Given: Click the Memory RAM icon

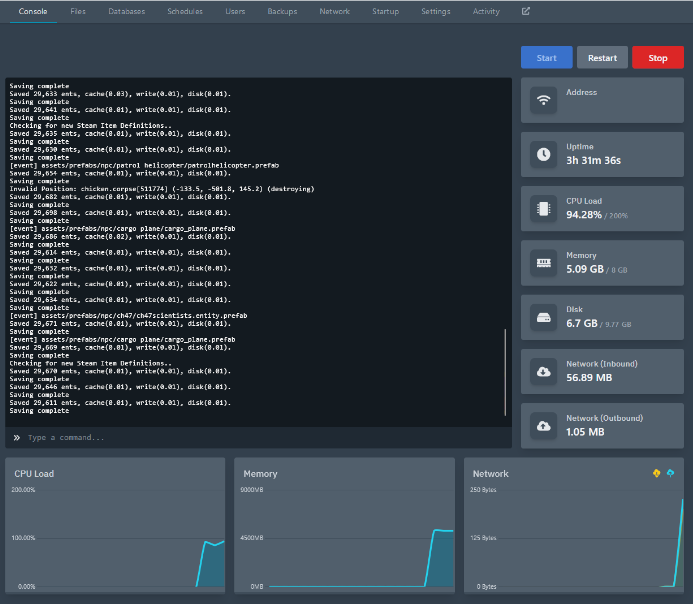Looking at the screenshot, I should click(544, 263).
